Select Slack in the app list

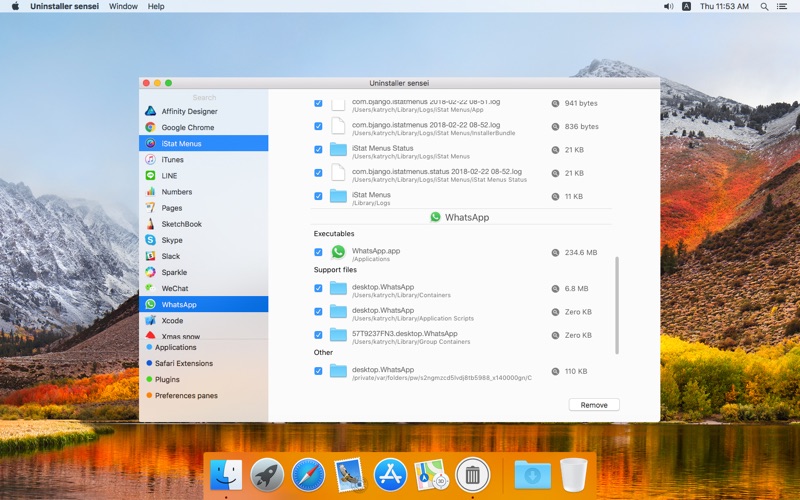(x=171, y=256)
